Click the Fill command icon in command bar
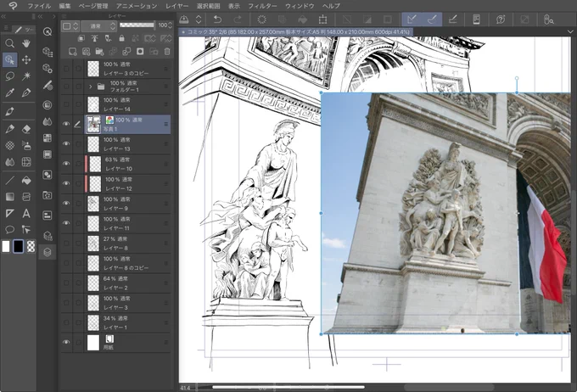This screenshot has width=577, height=392. 302,20
